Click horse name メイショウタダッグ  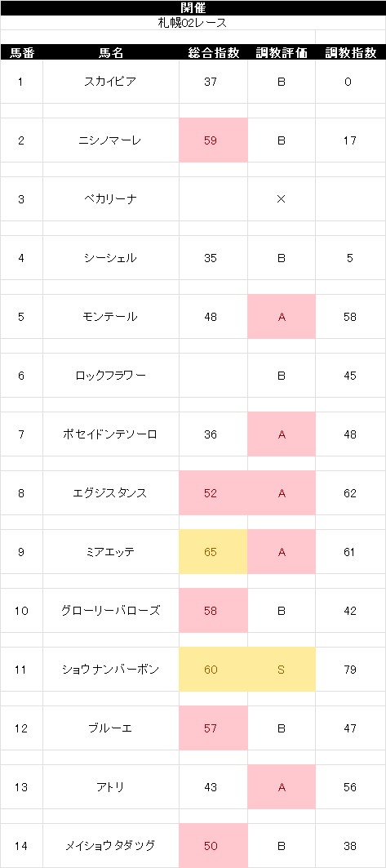pyautogui.click(x=111, y=846)
